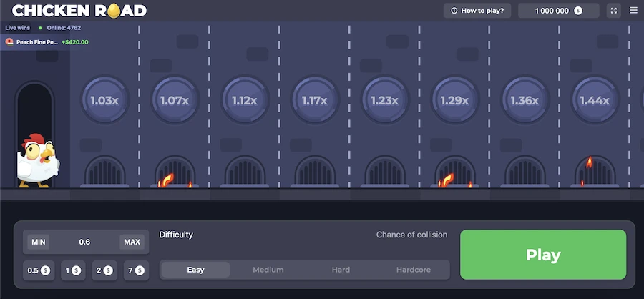This screenshot has width=644, height=299.
Task: Click the 1.07x multiplier coin
Action: click(175, 100)
